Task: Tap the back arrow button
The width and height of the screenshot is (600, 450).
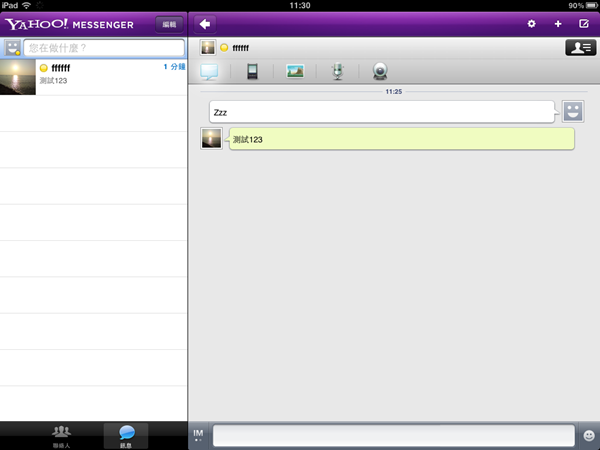Action: coord(205,24)
